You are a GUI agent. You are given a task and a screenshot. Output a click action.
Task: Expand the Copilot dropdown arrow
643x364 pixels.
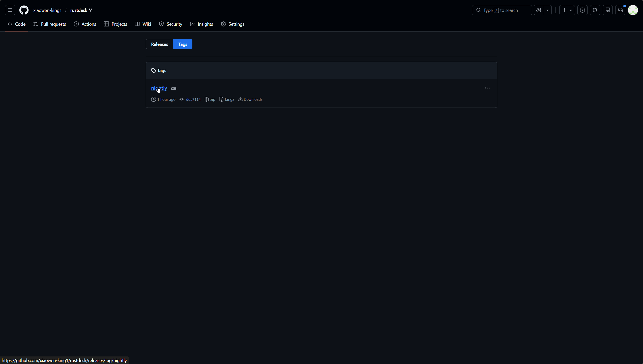point(548,10)
